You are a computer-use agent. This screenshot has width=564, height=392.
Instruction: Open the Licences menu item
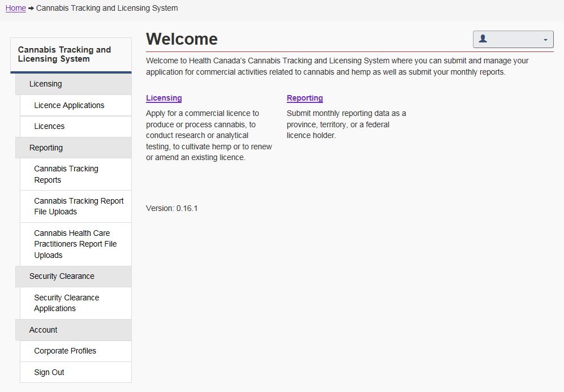click(x=49, y=126)
